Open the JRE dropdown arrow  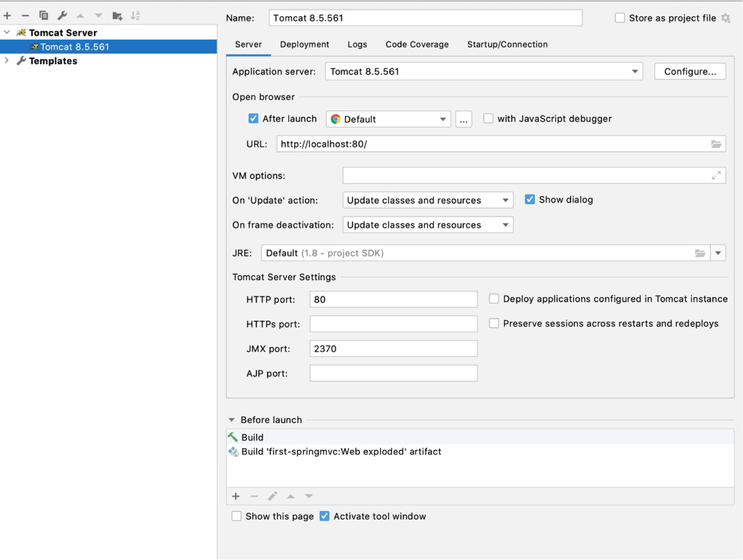(718, 254)
